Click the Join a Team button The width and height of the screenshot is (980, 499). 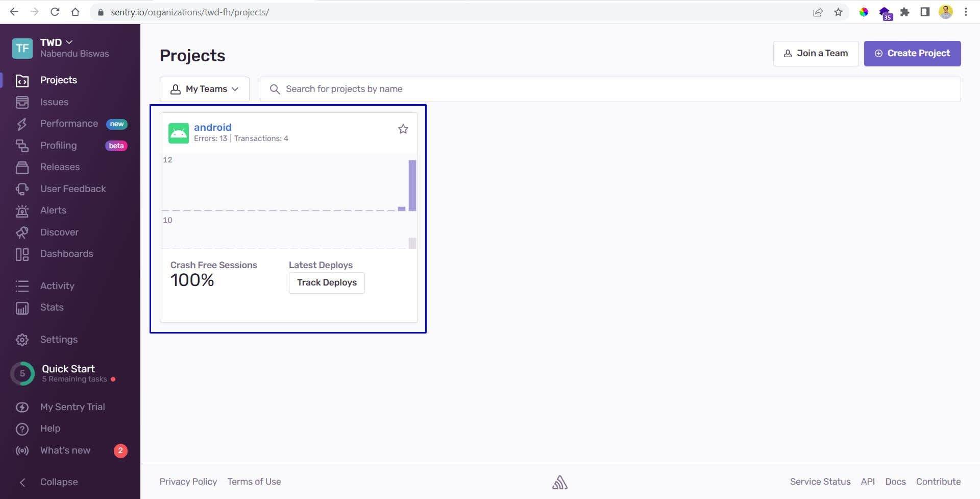click(x=816, y=54)
